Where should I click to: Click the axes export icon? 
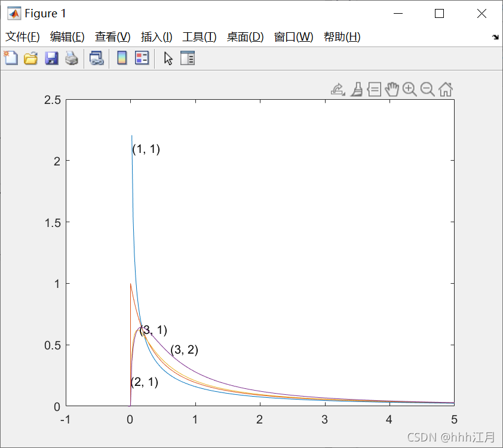coord(338,90)
